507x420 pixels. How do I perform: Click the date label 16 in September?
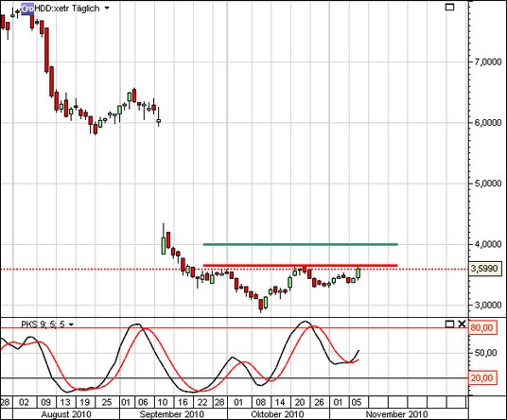point(183,402)
